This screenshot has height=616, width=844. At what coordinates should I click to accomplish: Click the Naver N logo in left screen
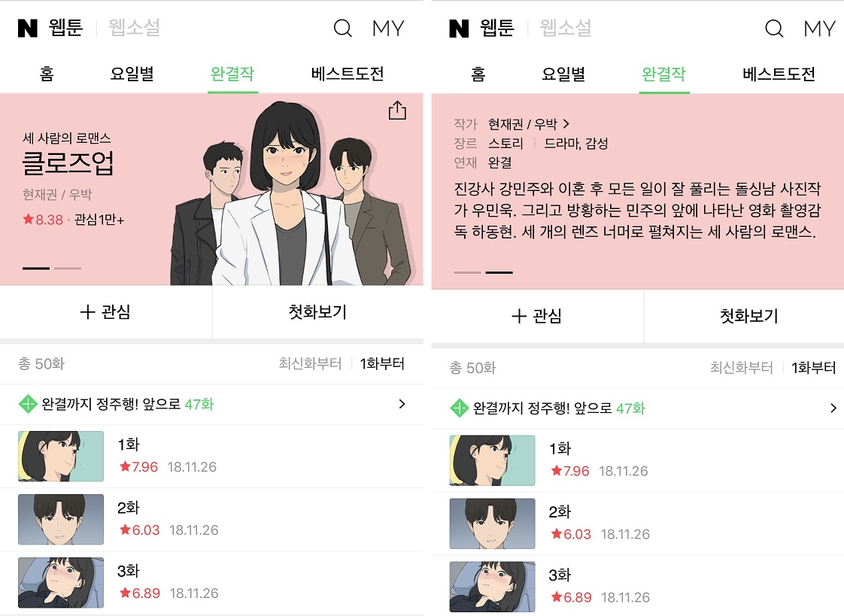pos(27,28)
